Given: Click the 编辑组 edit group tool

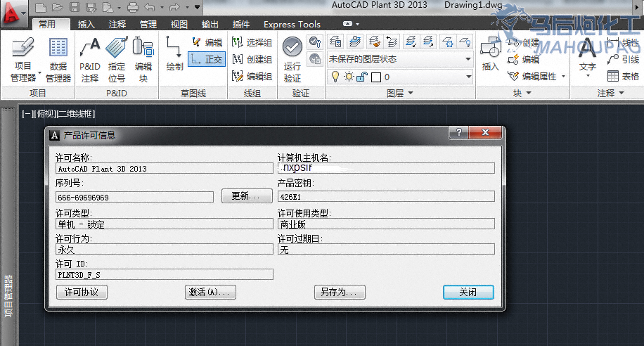Looking at the screenshot, I should click(252, 77).
